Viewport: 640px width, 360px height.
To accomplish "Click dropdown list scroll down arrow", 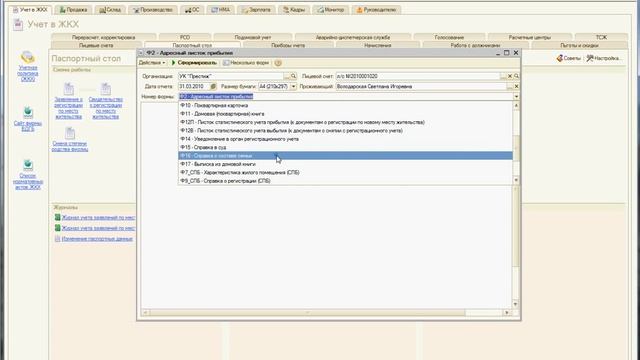I will pyautogui.click(x=516, y=180).
